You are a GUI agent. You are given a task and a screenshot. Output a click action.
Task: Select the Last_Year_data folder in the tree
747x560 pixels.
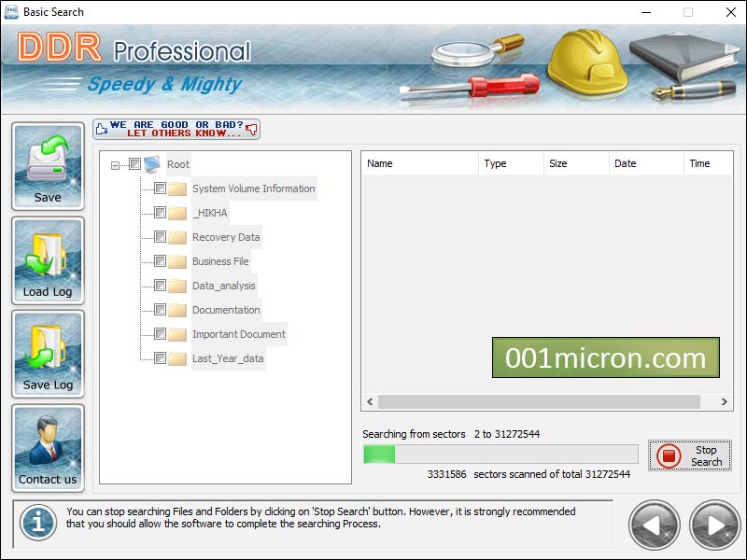coord(229,358)
